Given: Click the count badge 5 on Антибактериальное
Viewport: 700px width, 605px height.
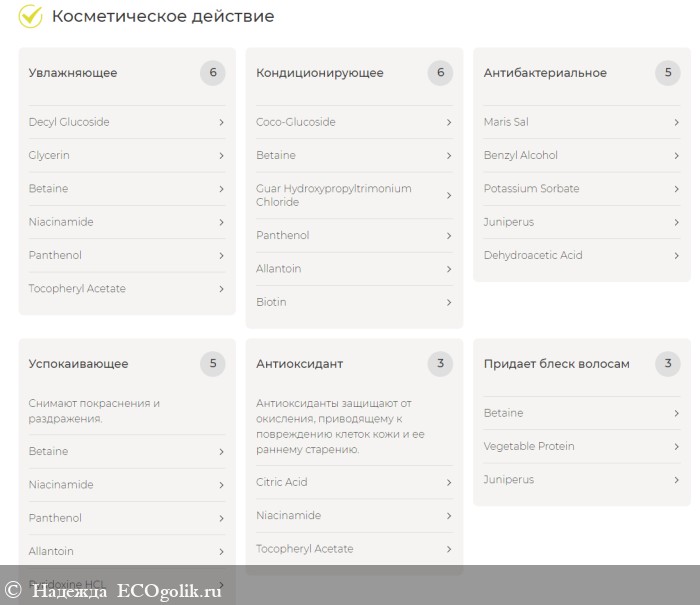Looking at the screenshot, I should [668, 73].
